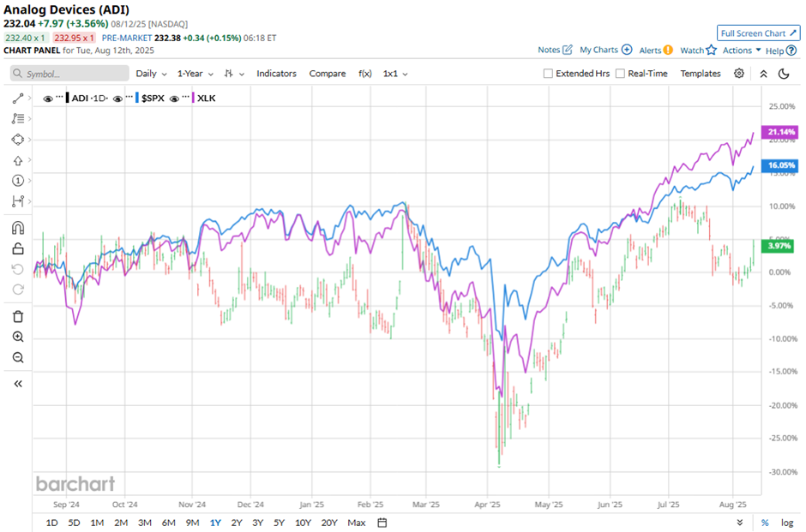Open XLK series options ellipsis
Image resolution: width=806 pixels, height=532 pixels.
tap(186, 97)
